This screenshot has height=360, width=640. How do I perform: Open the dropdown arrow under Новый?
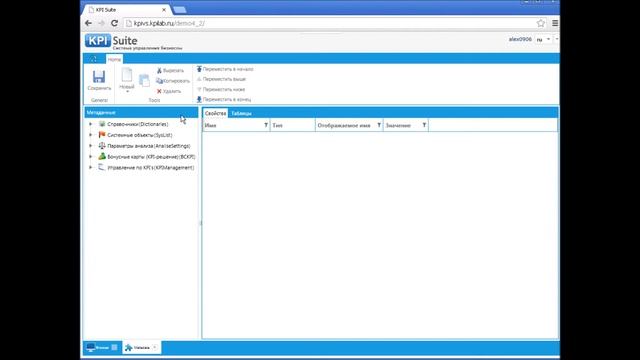point(127,91)
